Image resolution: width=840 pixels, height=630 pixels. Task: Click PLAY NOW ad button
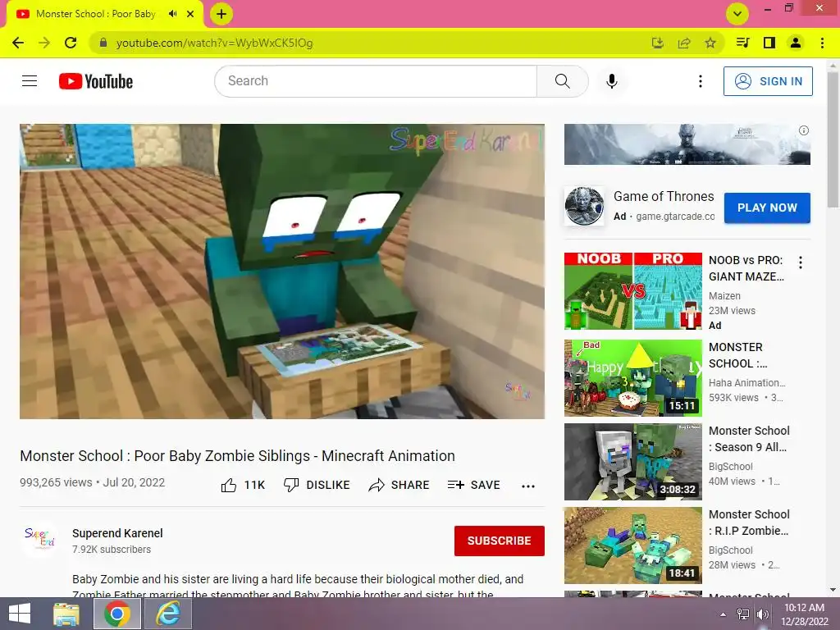coord(767,208)
